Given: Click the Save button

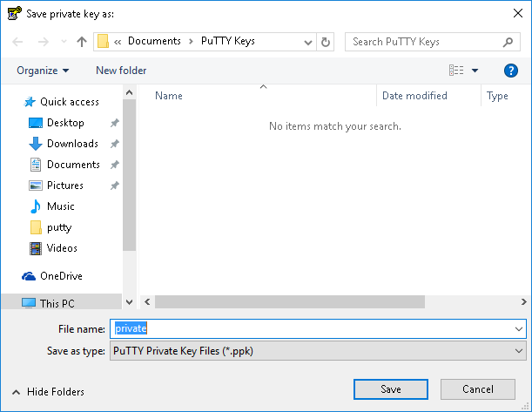Looking at the screenshot, I should coord(391,389).
